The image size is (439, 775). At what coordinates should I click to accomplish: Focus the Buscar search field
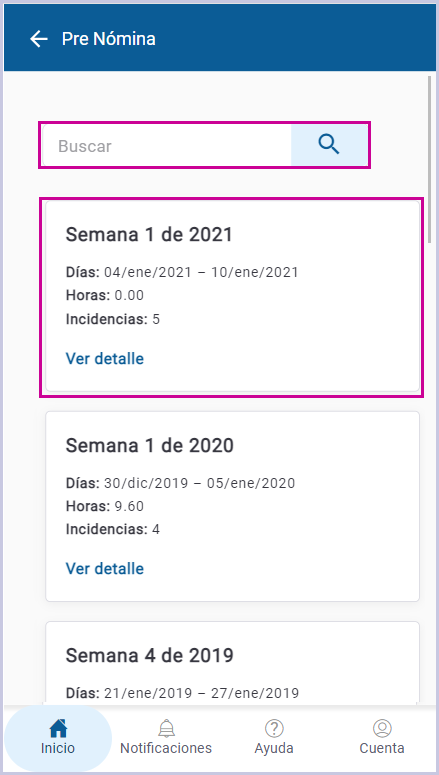167,146
